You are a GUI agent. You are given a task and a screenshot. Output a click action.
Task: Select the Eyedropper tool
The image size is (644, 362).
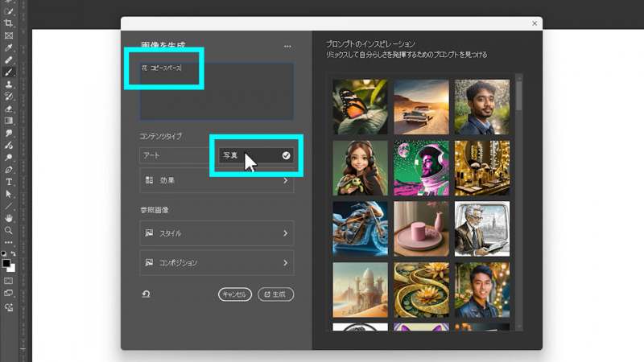coord(9,47)
